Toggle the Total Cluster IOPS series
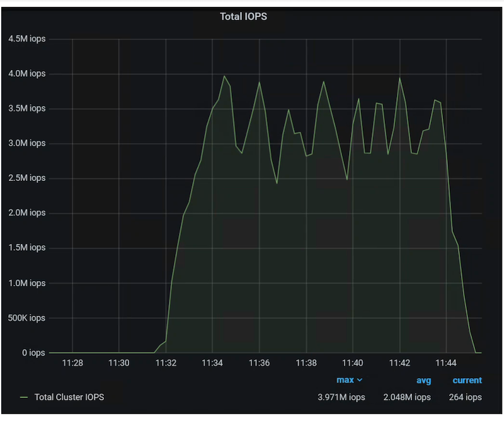 click(x=69, y=397)
